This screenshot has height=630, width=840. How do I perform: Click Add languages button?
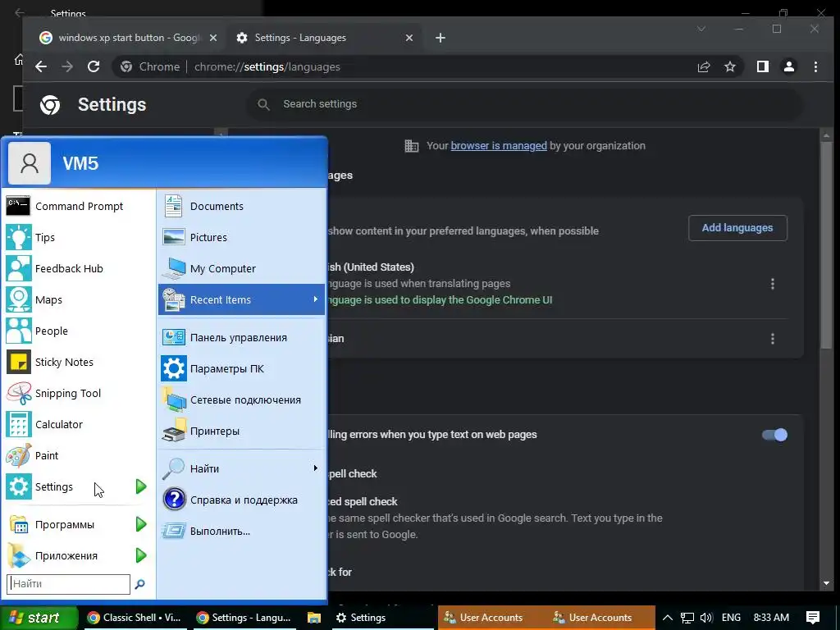[737, 228]
